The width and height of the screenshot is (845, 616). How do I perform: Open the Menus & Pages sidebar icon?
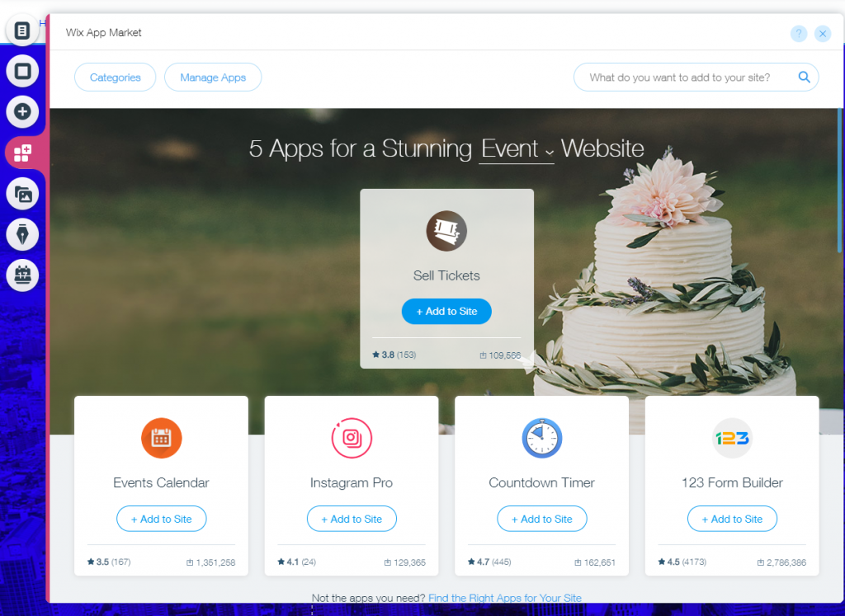pyautogui.click(x=22, y=31)
